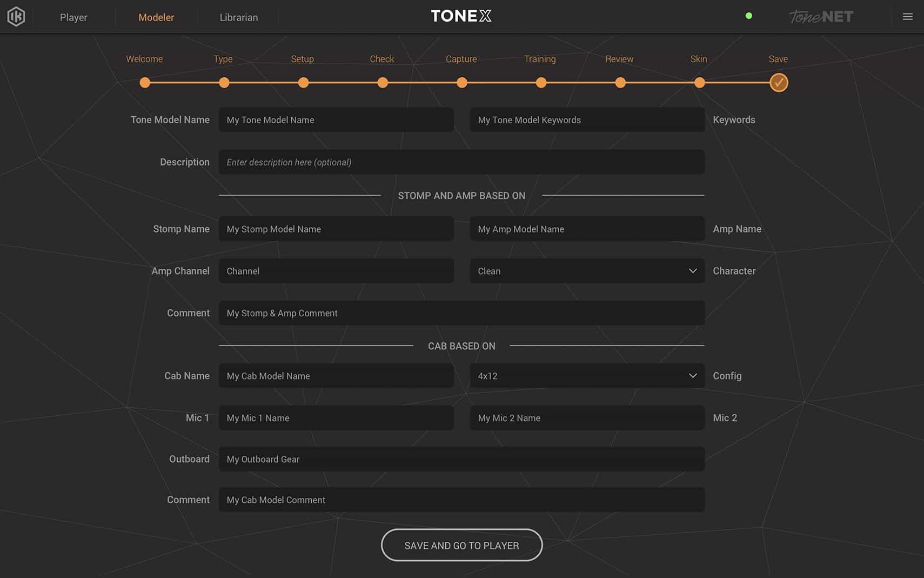Go to the Capture step dot
The image size is (924, 578).
pyautogui.click(x=461, y=83)
